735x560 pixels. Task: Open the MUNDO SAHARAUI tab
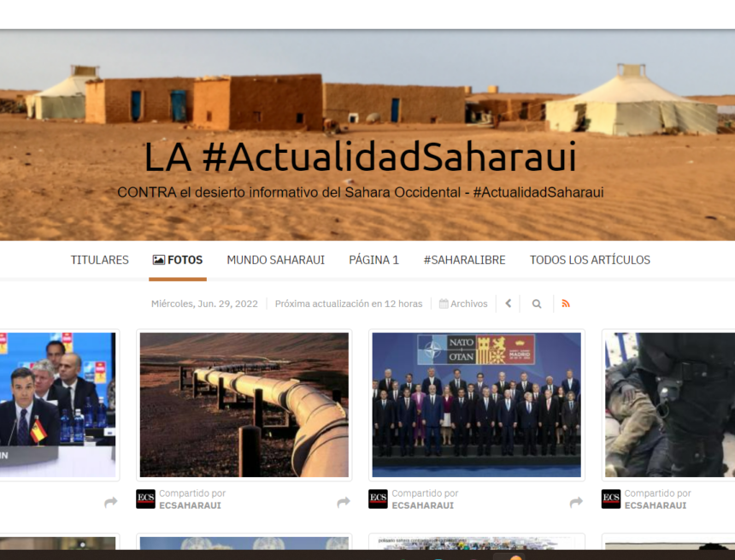tap(275, 260)
